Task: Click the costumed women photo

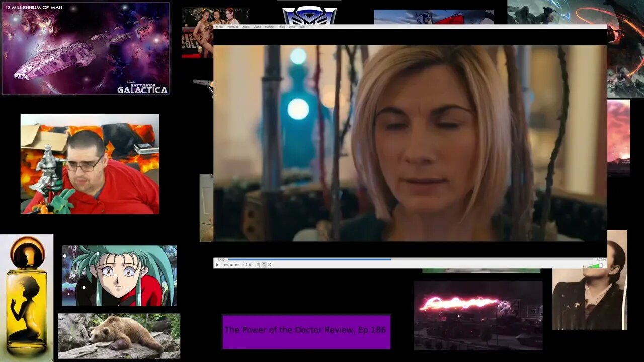Action: 198,33
